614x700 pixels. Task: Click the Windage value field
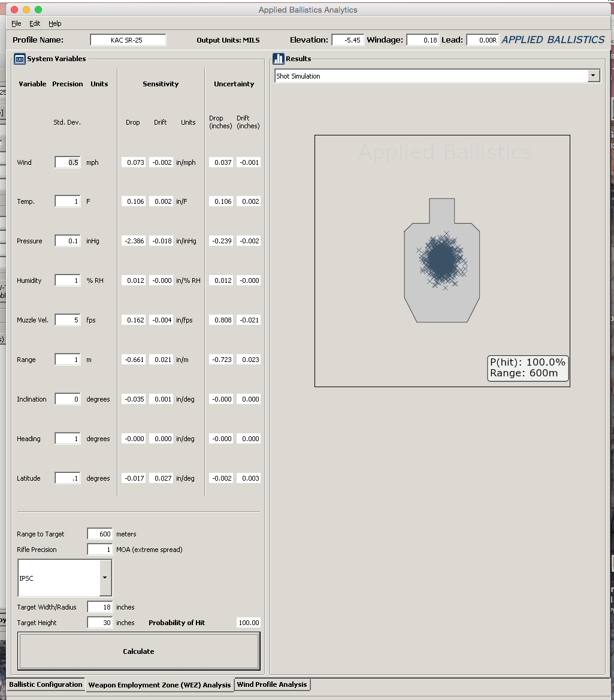[x=422, y=40]
